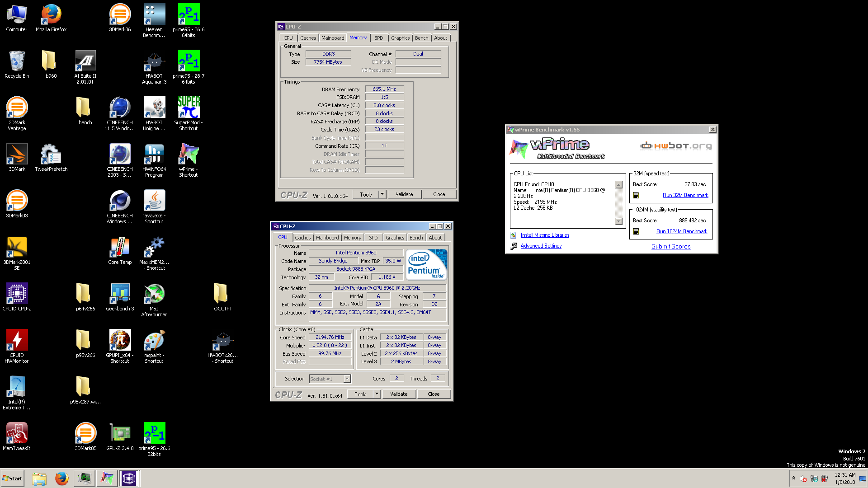
Task: Open wPrime shortcut on desktop
Action: [x=189, y=160]
